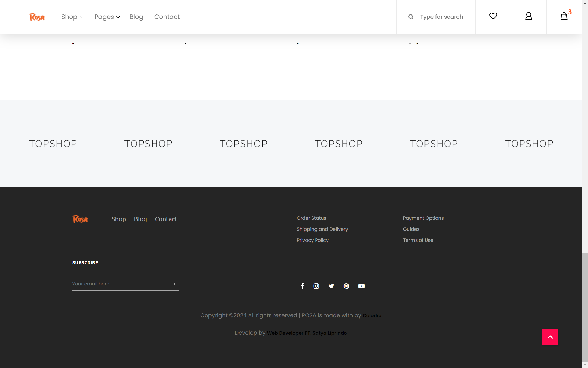Open the Instagram social icon

tap(316, 286)
